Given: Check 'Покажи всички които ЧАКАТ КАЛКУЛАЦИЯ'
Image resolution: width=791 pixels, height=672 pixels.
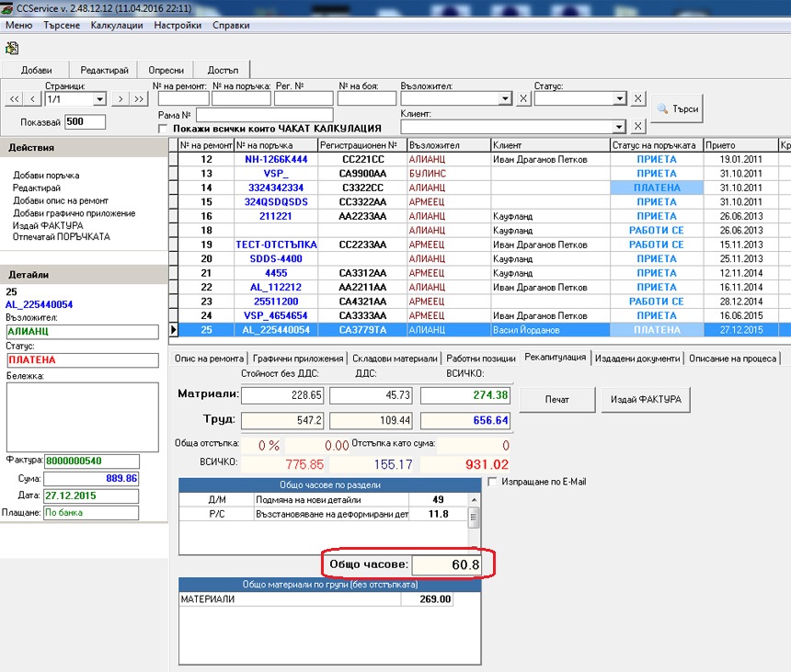Looking at the screenshot, I should (163, 129).
